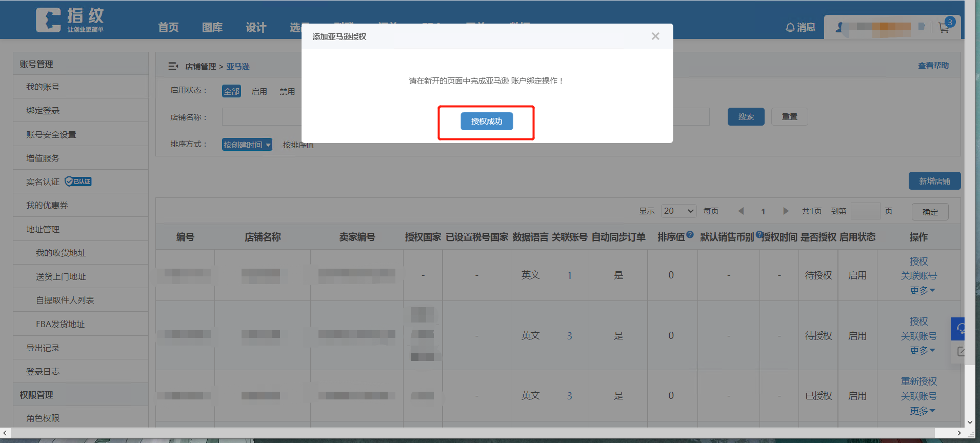Click 授权 link in second row
The width and height of the screenshot is (980, 443).
(918, 321)
